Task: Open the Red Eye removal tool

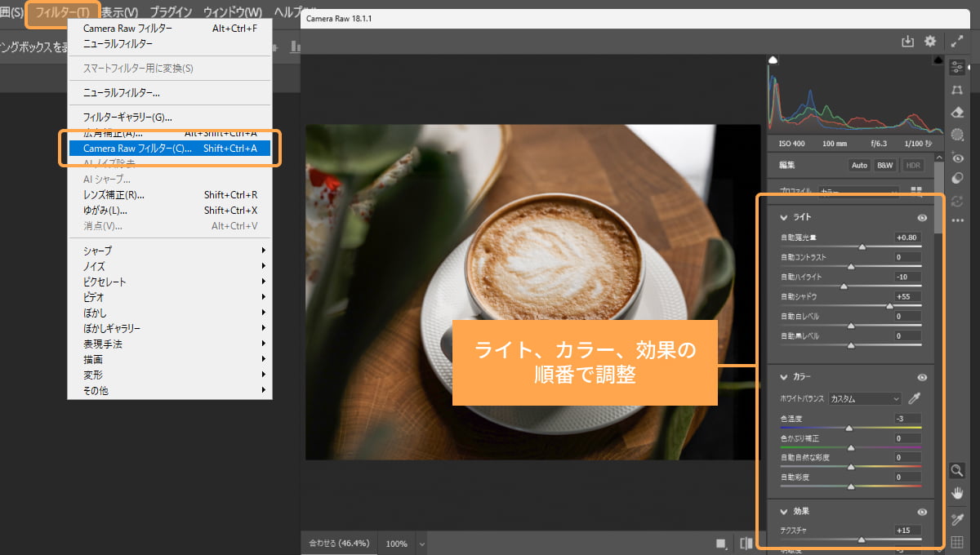Action: 957,157
